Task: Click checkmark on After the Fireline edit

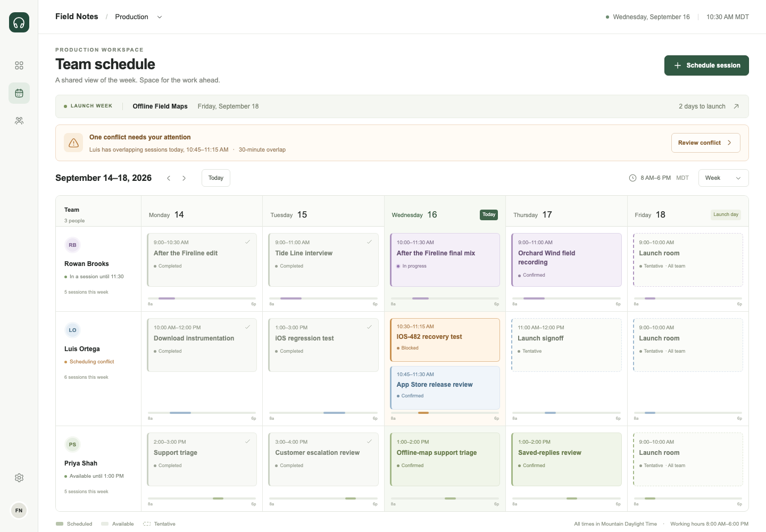Action: 247,242
